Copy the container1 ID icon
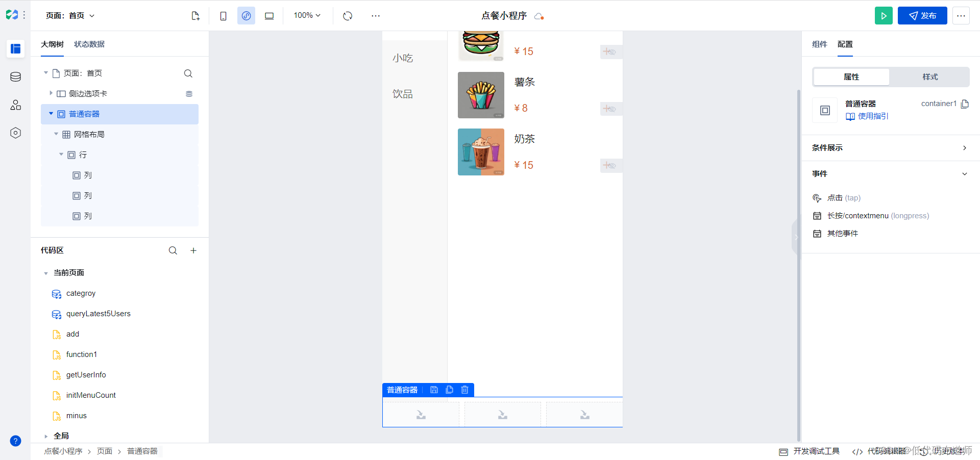Viewport: 980px width, 460px height. tap(965, 104)
